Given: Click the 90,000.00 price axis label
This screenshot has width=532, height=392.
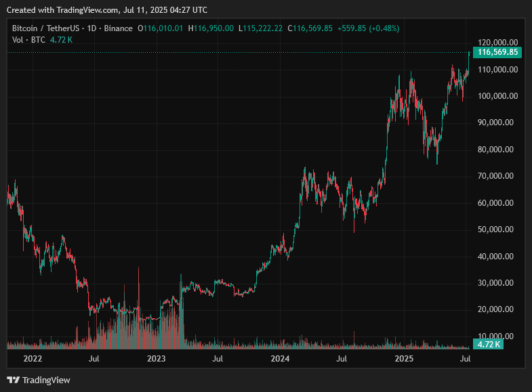Looking at the screenshot, I should (x=495, y=123).
